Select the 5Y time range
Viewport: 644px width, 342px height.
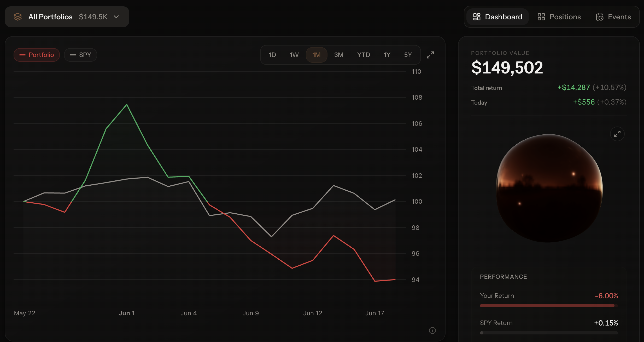click(408, 55)
